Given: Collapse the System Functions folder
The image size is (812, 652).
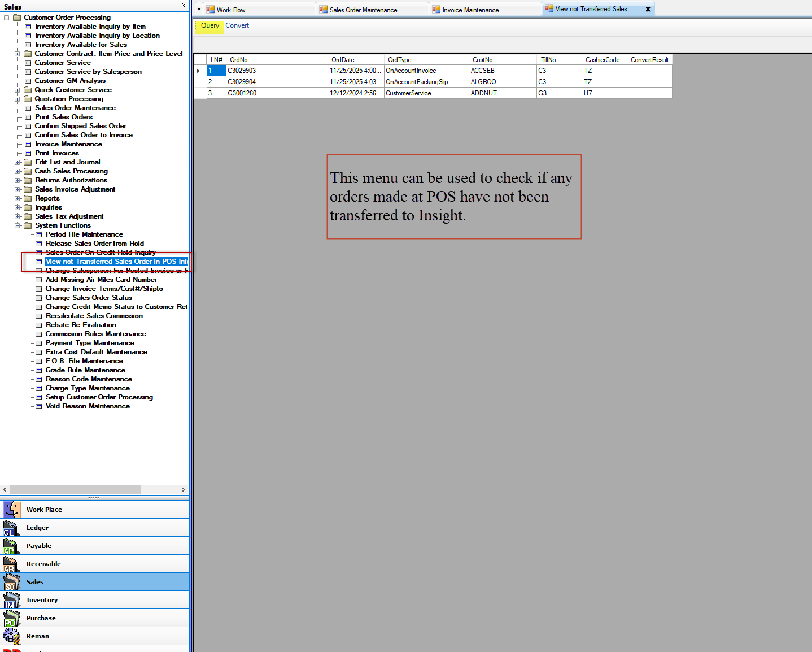Looking at the screenshot, I should (x=17, y=225).
